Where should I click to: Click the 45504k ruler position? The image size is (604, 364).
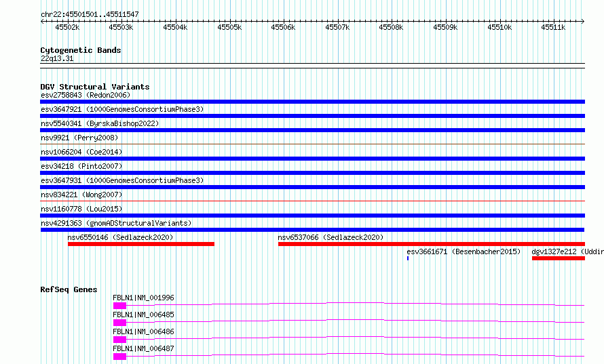(x=175, y=27)
